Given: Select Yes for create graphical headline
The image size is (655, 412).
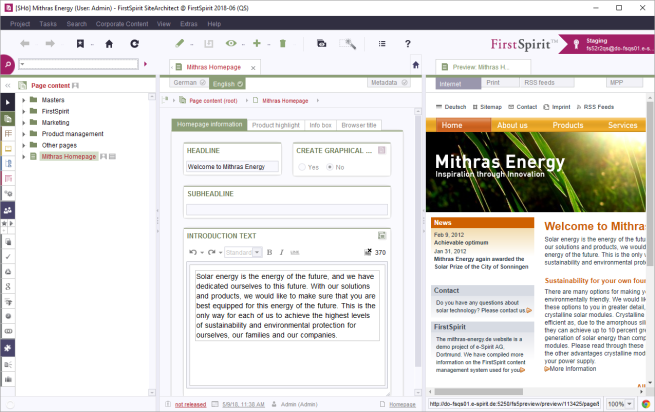Looking at the screenshot, I should (x=302, y=167).
